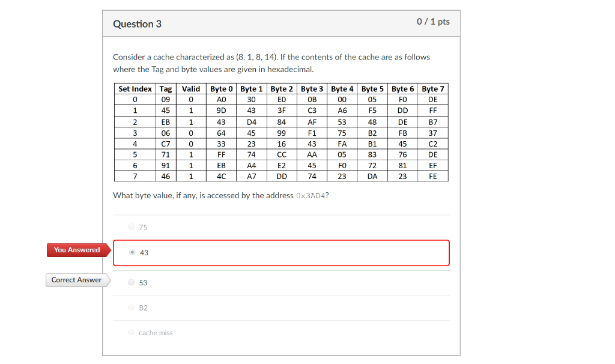This screenshot has height=364, width=615.
Task: Select the 43 answer option
Action: (144, 253)
